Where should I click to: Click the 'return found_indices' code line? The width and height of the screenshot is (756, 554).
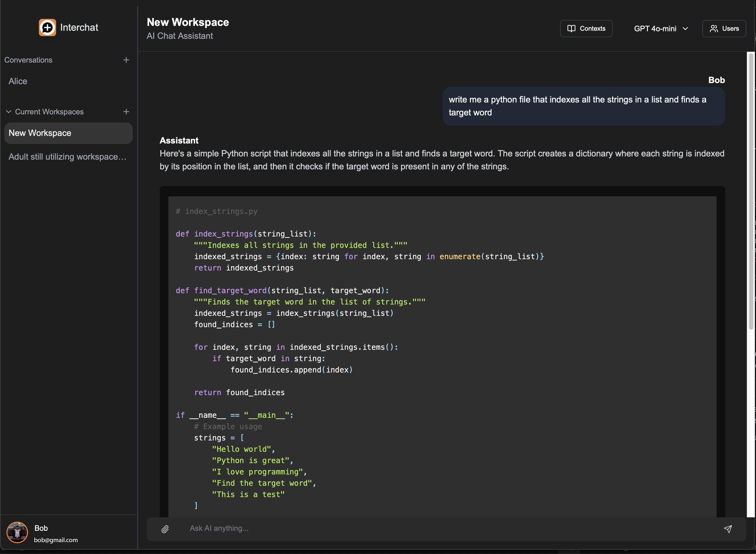tap(240, 392)
